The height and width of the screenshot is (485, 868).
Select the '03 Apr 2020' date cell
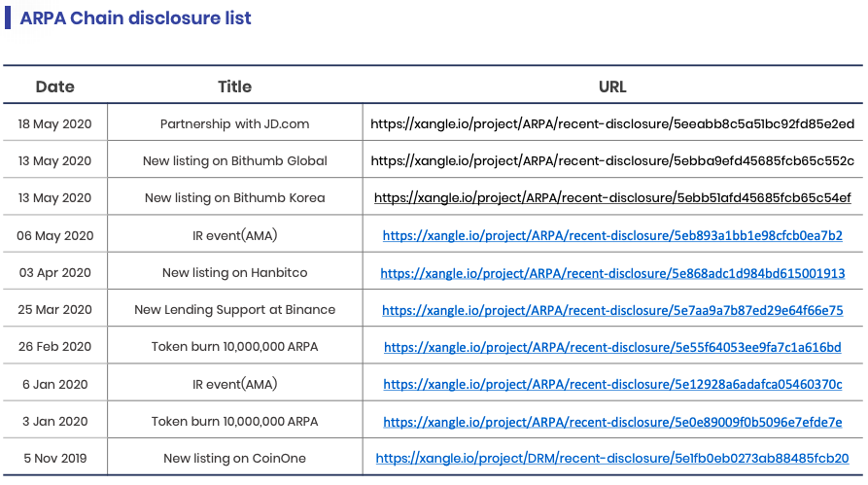point(54,273)
